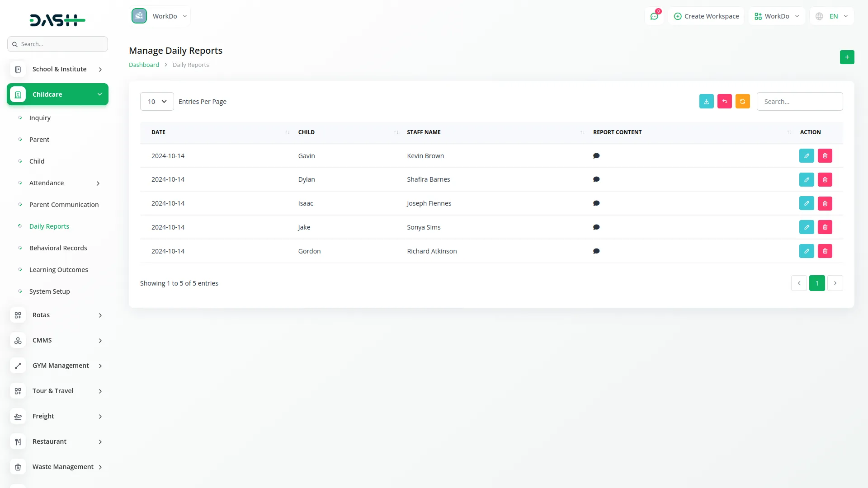Click the pink reset icon in the table toolbar
Image resolution: width=868 pixels, height=488 pixels.
[724, 102]
